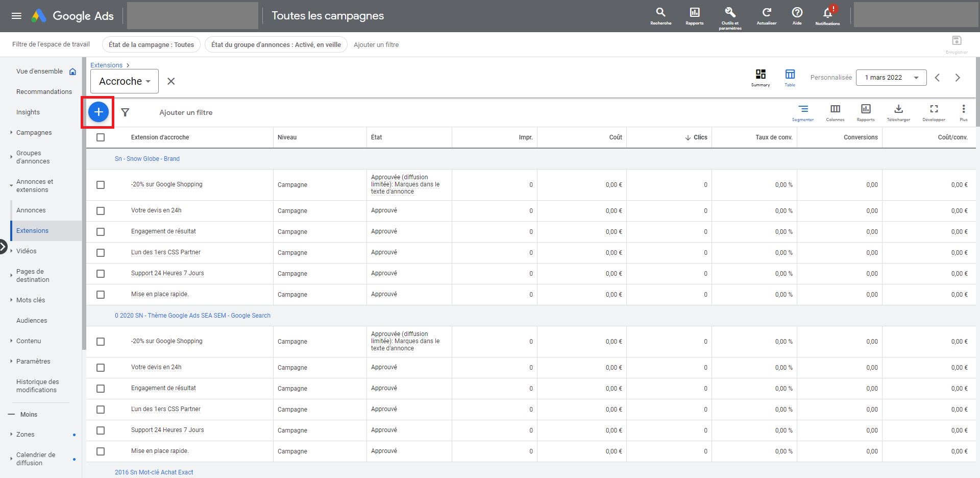This screenshot has height=478, width=980.
Task: Click the Extensions breadcrumb link
Action: pyautogui.click(x=106, y=65)
